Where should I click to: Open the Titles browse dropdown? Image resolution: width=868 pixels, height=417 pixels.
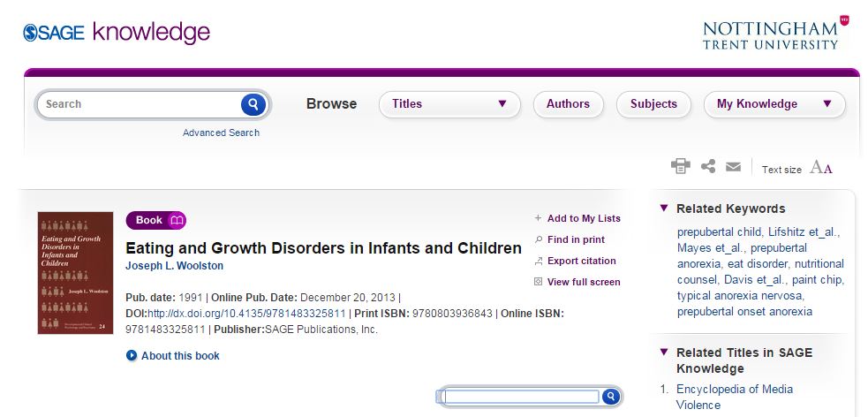[449, 104]
